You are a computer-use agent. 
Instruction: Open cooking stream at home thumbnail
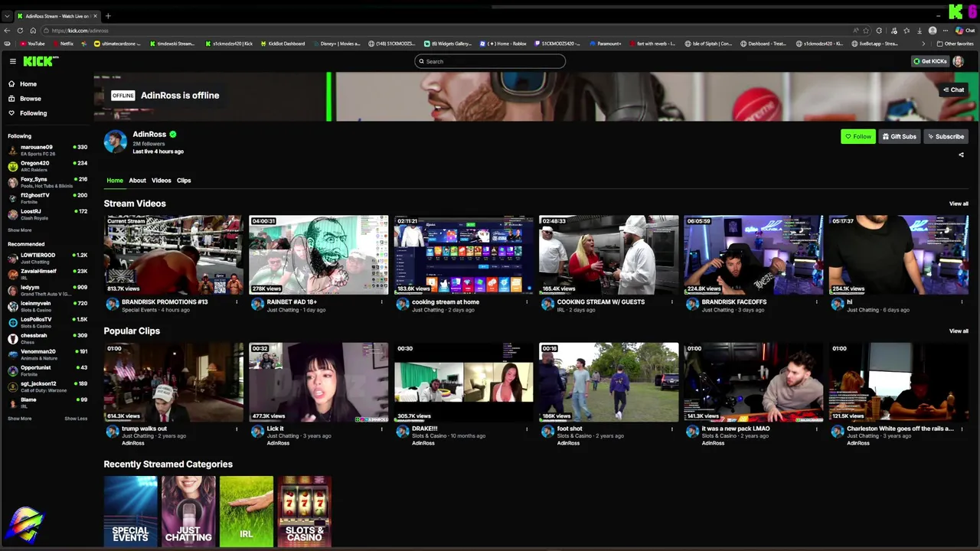point(464,255)
